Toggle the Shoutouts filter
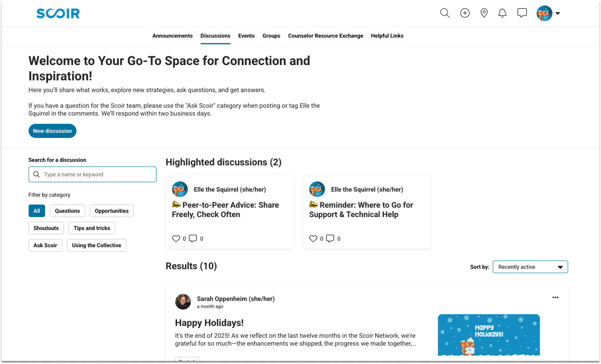Screen dimensions: 601x364 (x=46, y=228)
